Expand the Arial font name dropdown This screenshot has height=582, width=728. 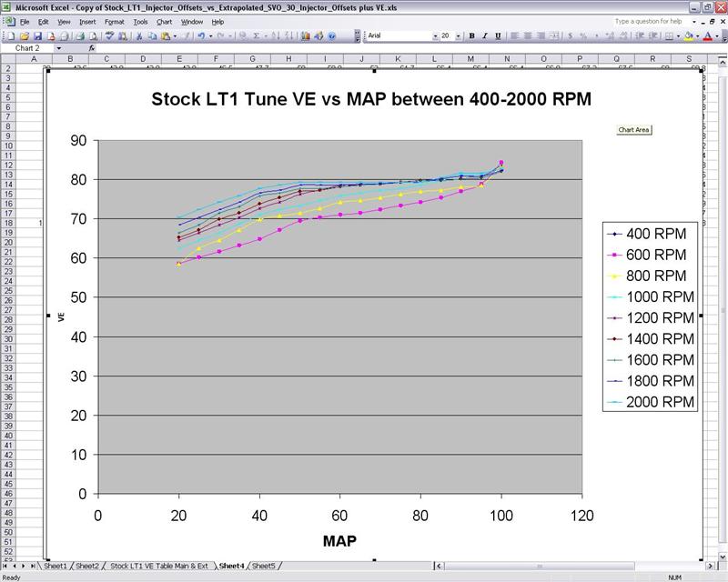point(436,36)
